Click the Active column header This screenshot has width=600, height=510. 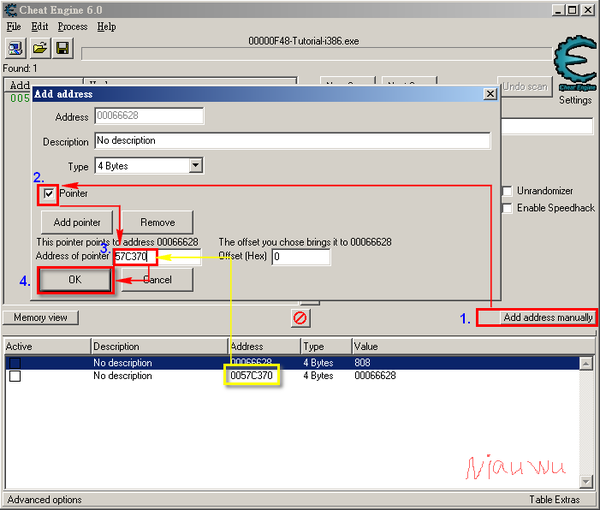47,346
